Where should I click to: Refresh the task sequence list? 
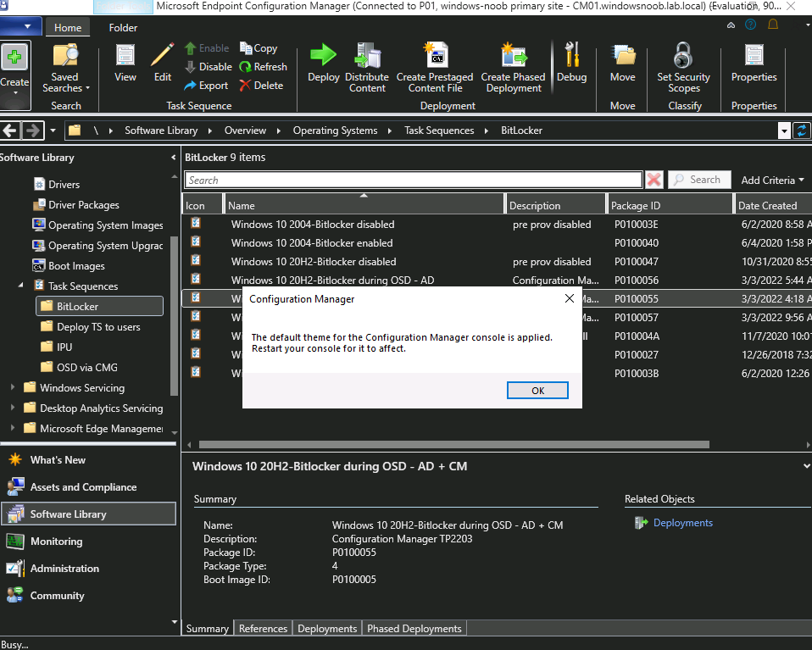(263, 67)
